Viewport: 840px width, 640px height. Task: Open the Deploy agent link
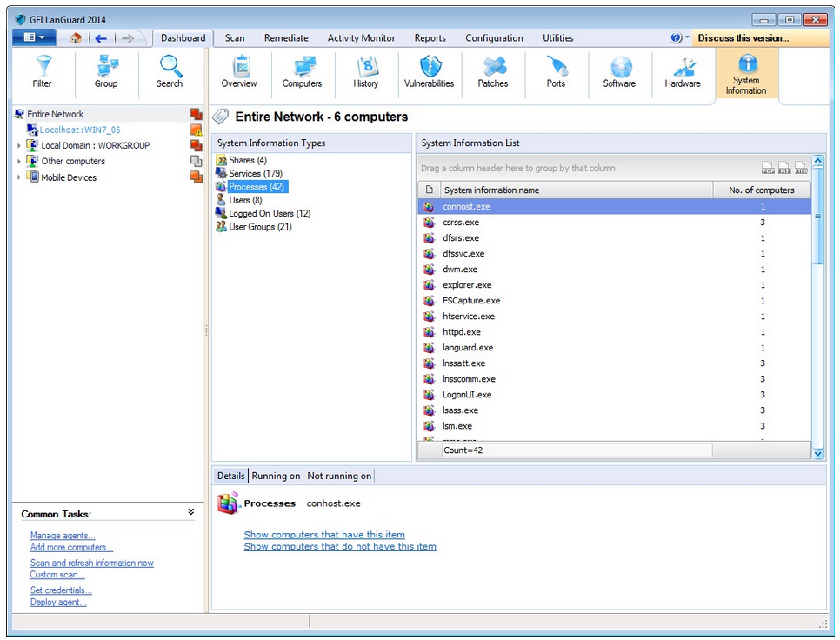(x=58, y=602)
